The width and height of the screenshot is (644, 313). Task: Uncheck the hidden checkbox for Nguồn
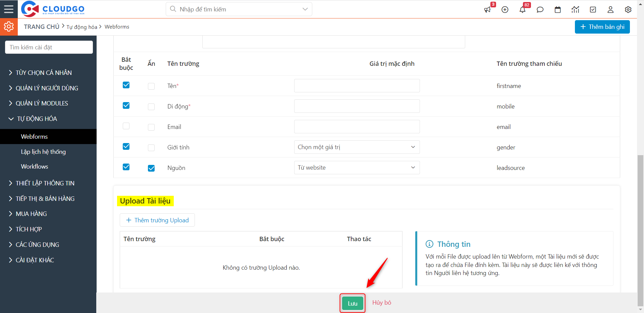[x=151, y=168]
